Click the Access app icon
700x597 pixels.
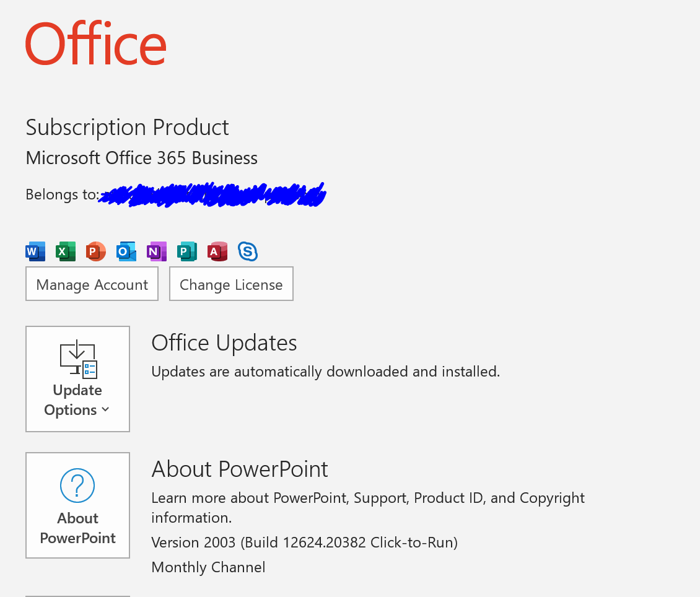(x=217, y=251)
